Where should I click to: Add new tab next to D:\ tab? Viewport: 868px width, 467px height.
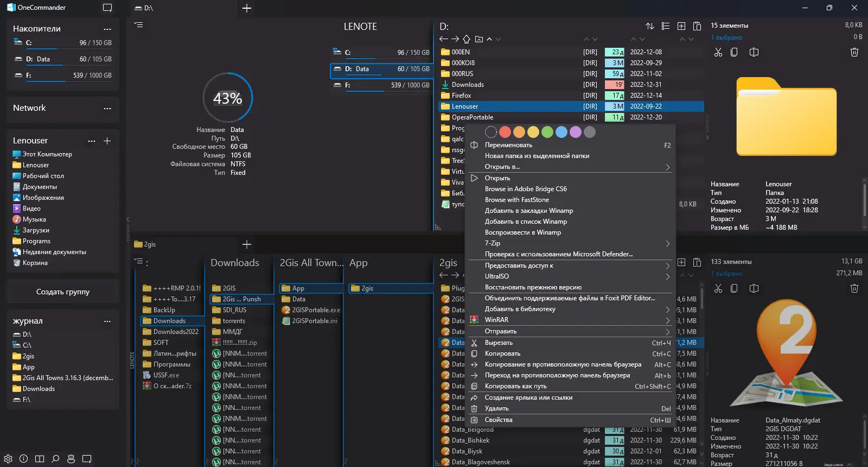point(247,8)
